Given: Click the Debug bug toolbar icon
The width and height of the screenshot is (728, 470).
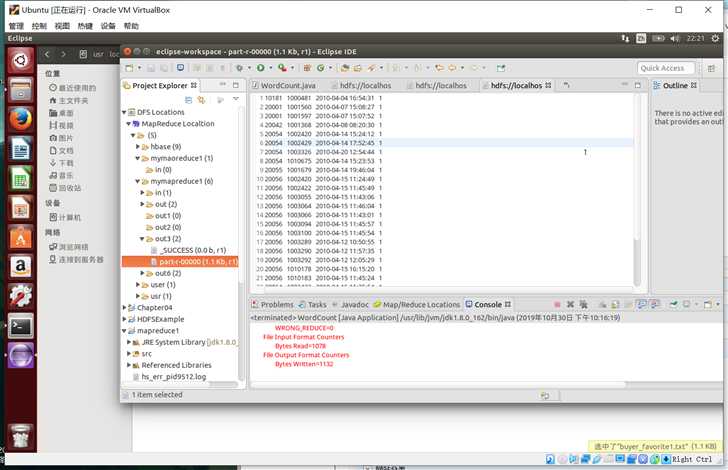Looking at the screenshot, I should tap(239, 68).
